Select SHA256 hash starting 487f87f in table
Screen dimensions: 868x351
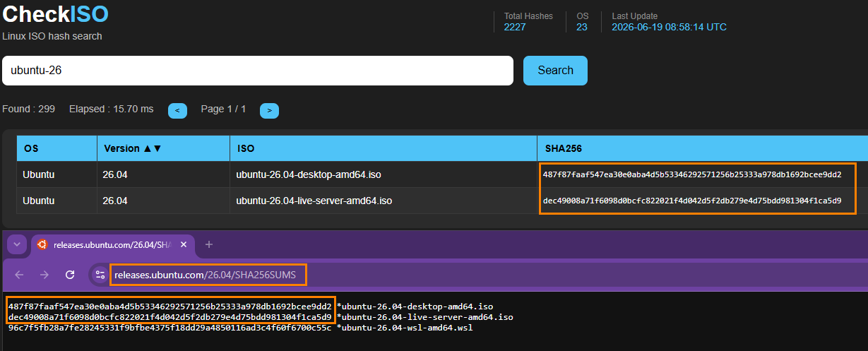point(692,174)
